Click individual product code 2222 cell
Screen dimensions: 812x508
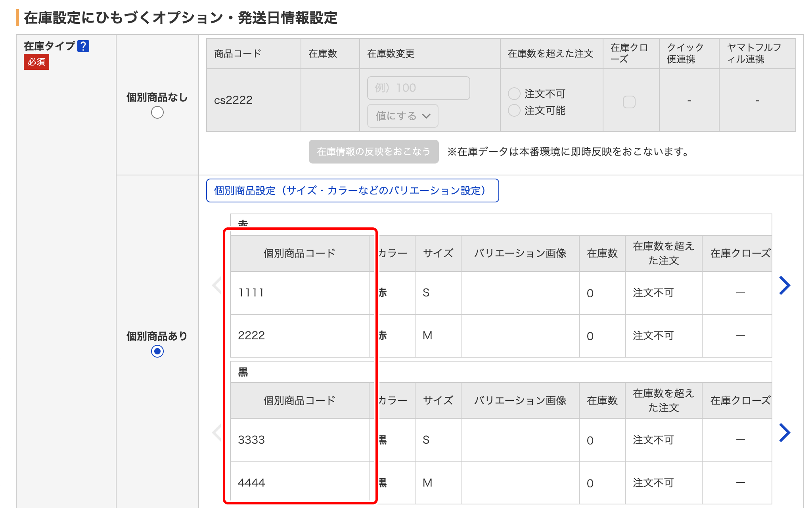299,336
